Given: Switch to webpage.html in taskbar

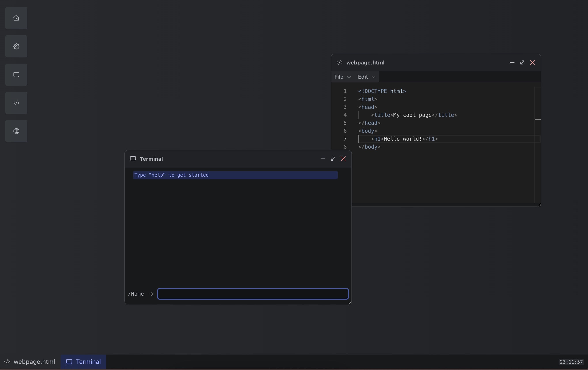Looking at the screenshot, I should coord(30,362).
